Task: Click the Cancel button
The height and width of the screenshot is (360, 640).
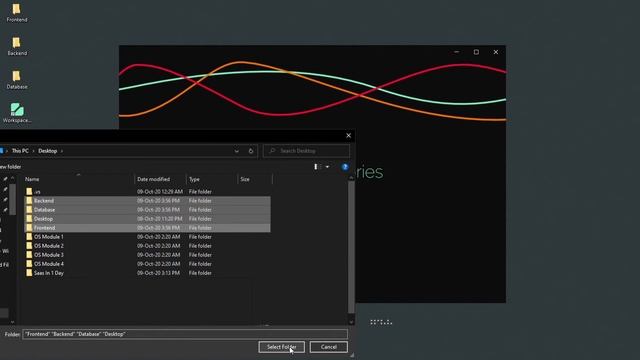Action: pyautogui.click(x=329, y=347)
